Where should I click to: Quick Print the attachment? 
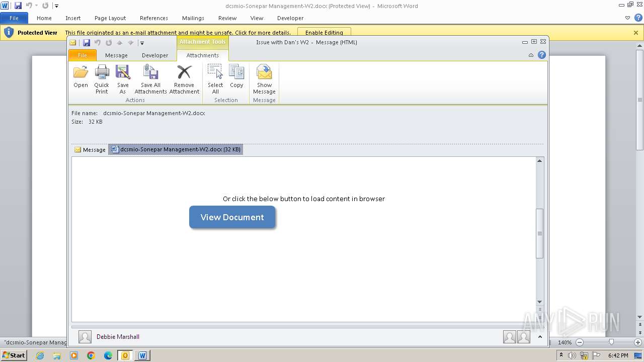102,79
